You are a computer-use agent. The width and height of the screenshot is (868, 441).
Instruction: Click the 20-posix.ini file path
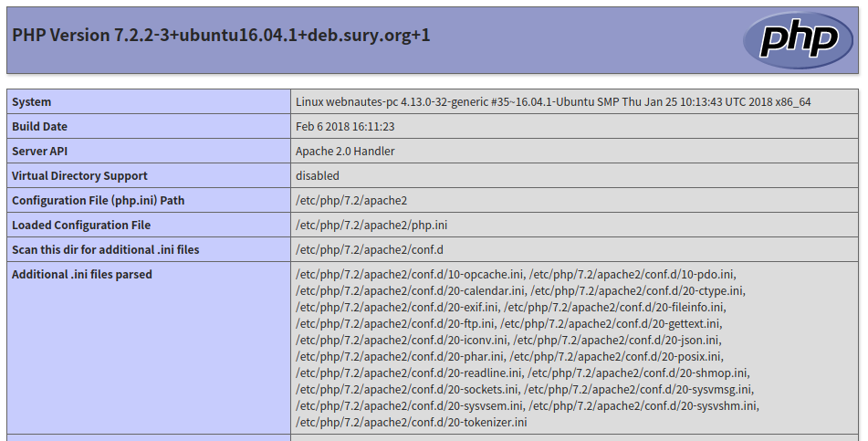pos(615,356)
